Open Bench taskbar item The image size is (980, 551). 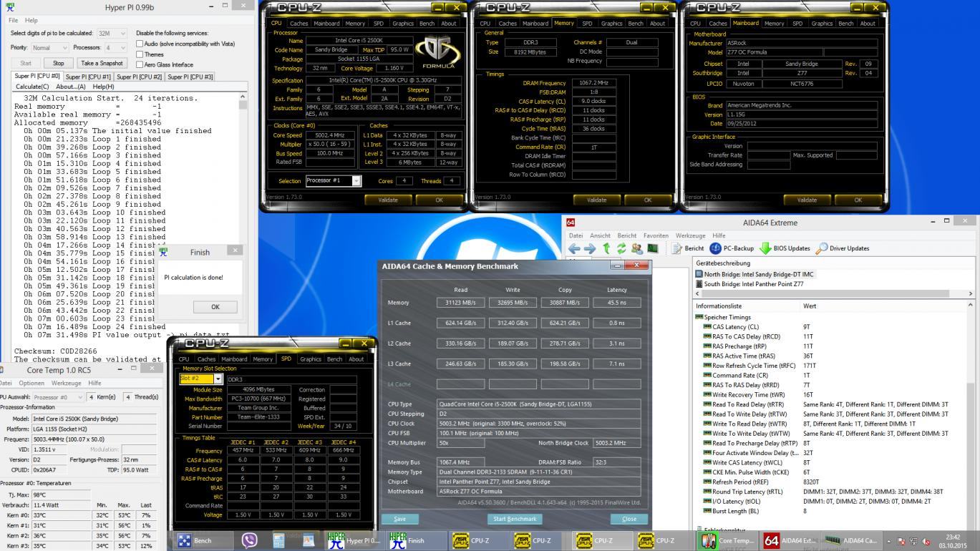click(202, 541)
